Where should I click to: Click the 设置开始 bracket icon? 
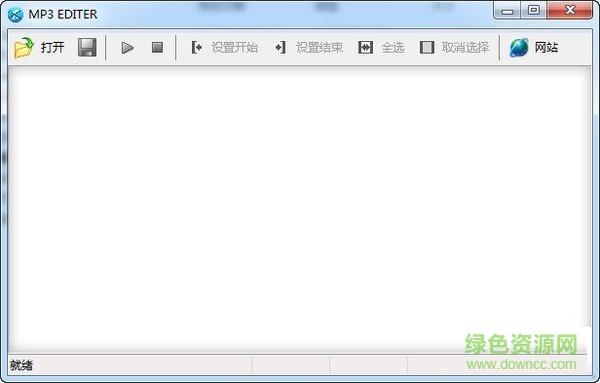(x=197, y=48)
